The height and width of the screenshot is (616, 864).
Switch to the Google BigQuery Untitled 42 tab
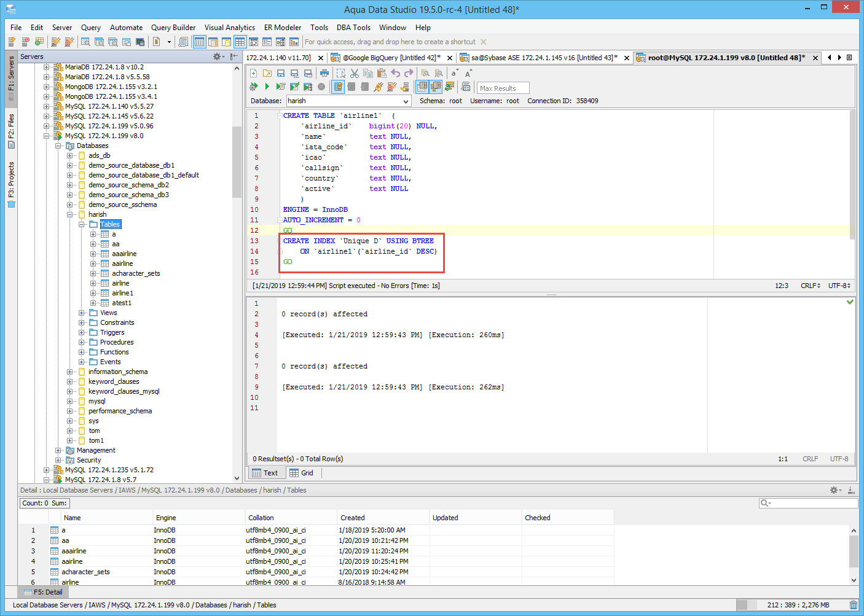click(391, 58)
